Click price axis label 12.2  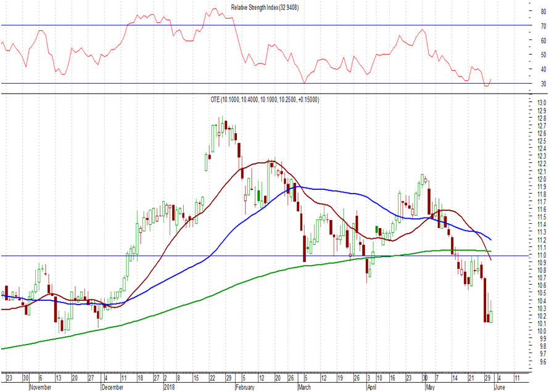(542, 164)
